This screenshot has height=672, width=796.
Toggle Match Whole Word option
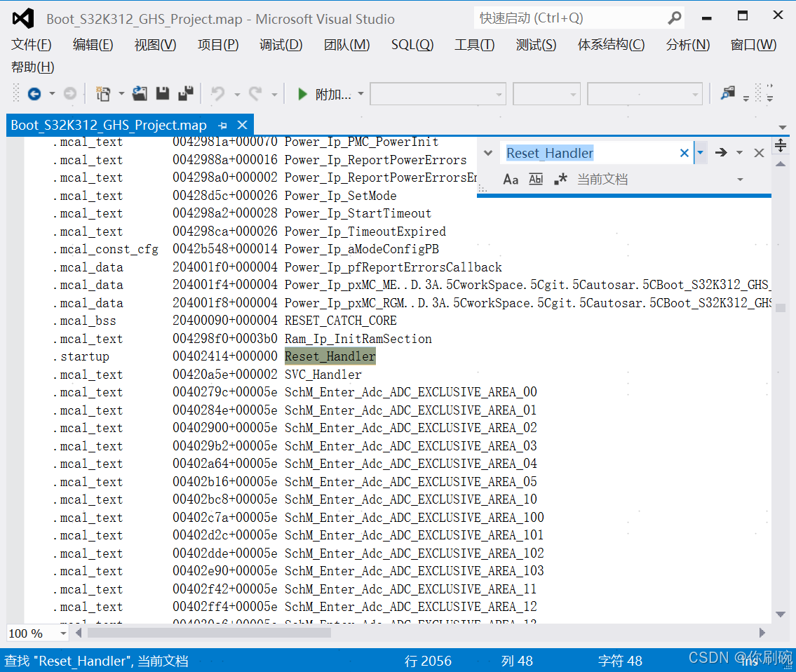[535, 179]
